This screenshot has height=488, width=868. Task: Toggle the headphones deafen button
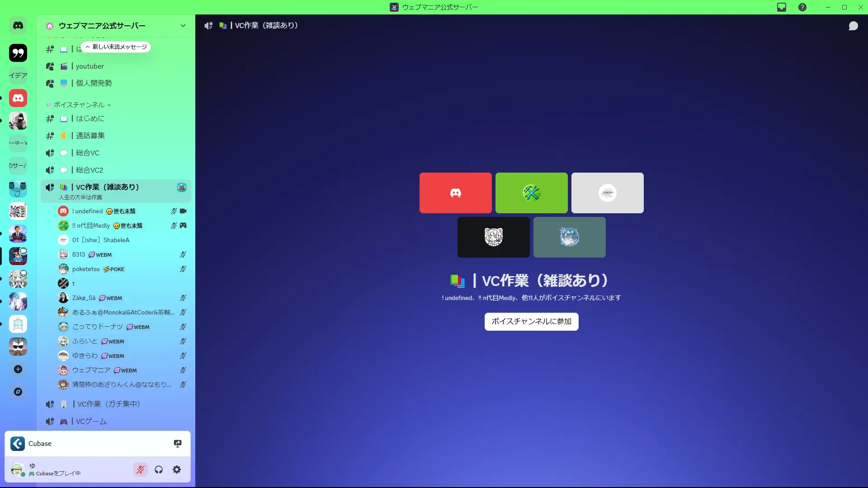coord(159,469)
